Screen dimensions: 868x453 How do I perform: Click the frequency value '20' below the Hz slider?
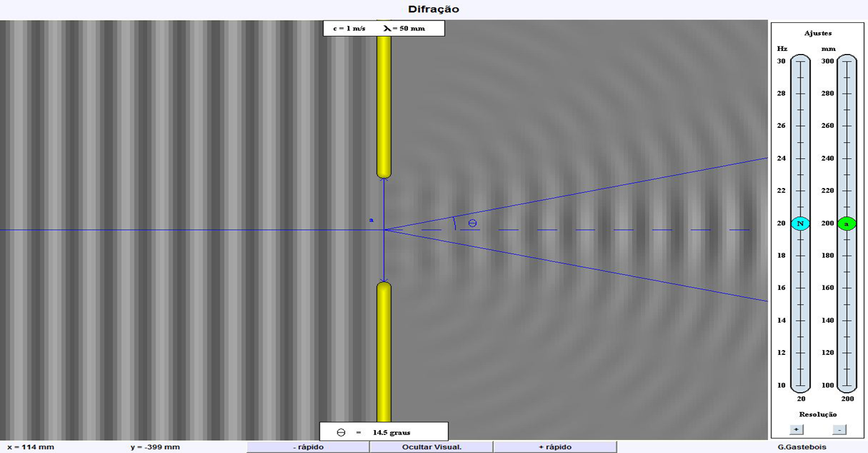coord(800,399)
